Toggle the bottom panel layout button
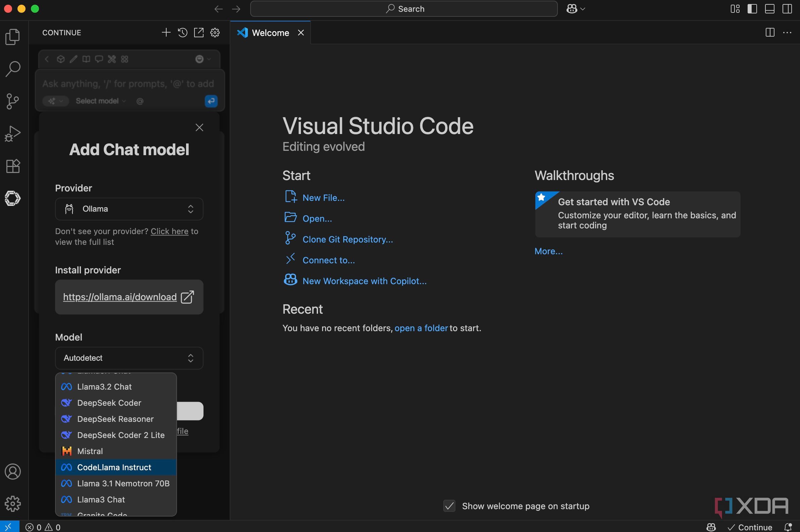The width and height of the screenshot is (800, 532). 769,9
